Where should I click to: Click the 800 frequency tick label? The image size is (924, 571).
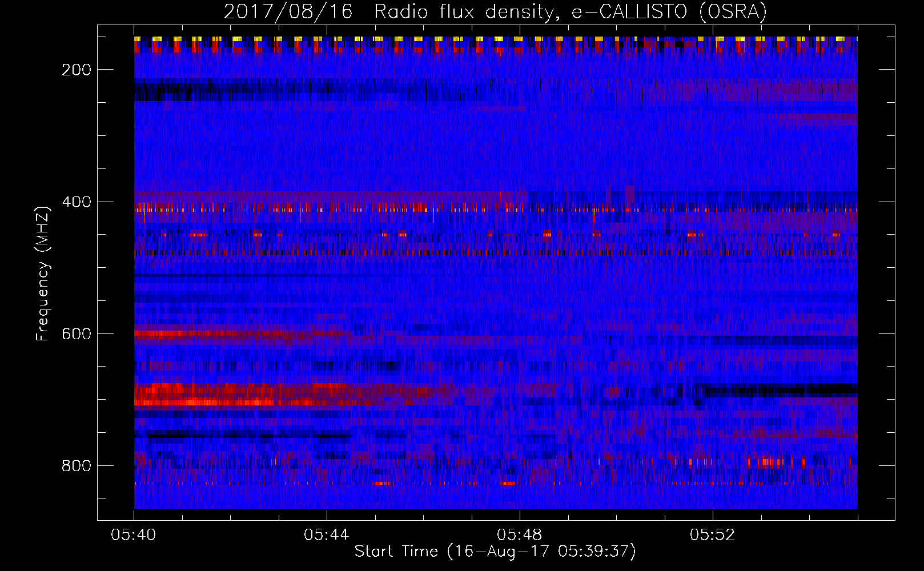point(77,466)
